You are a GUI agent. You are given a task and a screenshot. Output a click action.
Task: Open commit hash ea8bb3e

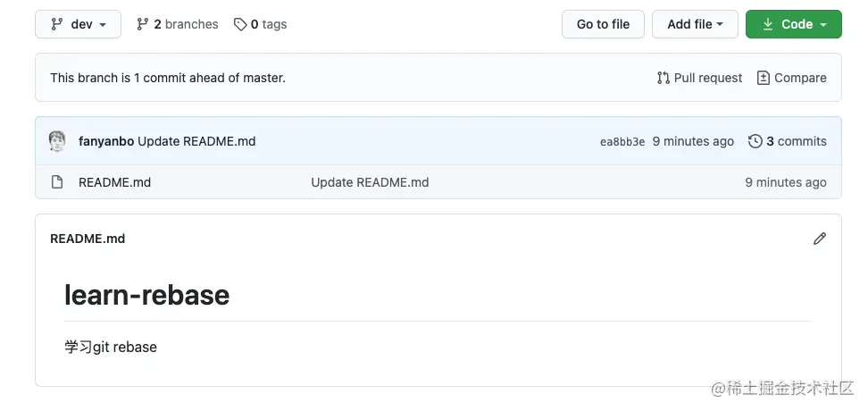622,142
